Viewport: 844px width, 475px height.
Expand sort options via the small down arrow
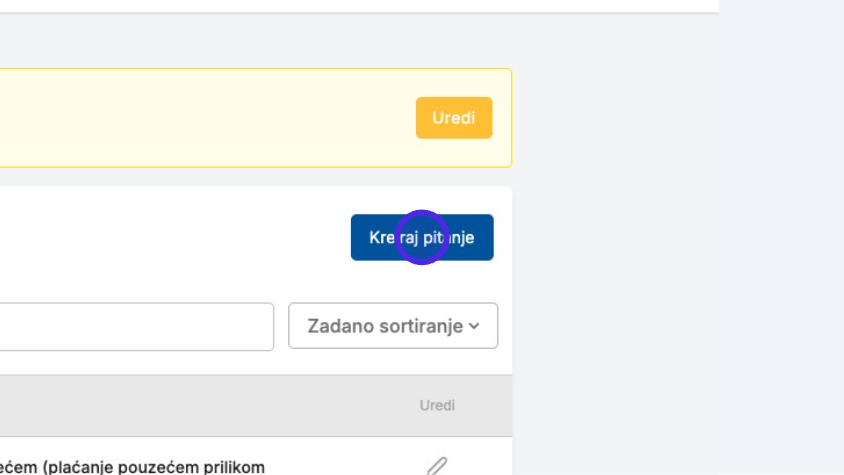(x=474, y=326)
